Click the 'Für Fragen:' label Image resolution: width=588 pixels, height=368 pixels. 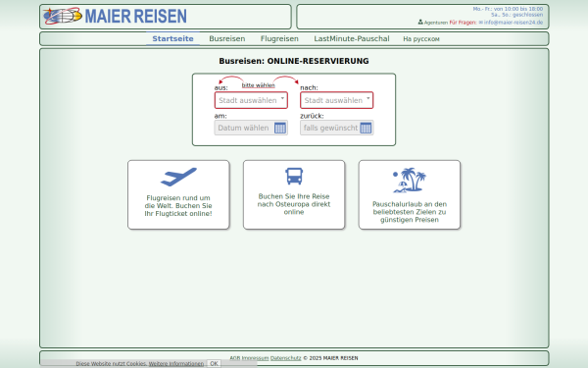(463, 23)
